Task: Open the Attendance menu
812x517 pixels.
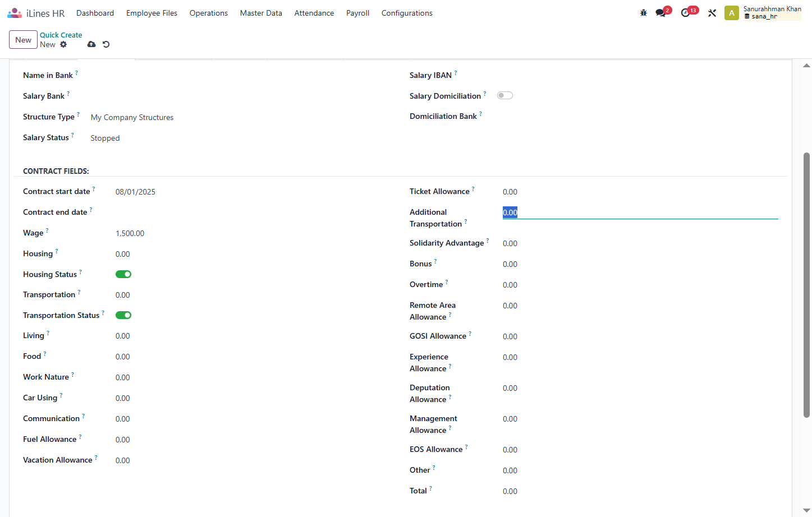Action: click(x=314, y=13)
